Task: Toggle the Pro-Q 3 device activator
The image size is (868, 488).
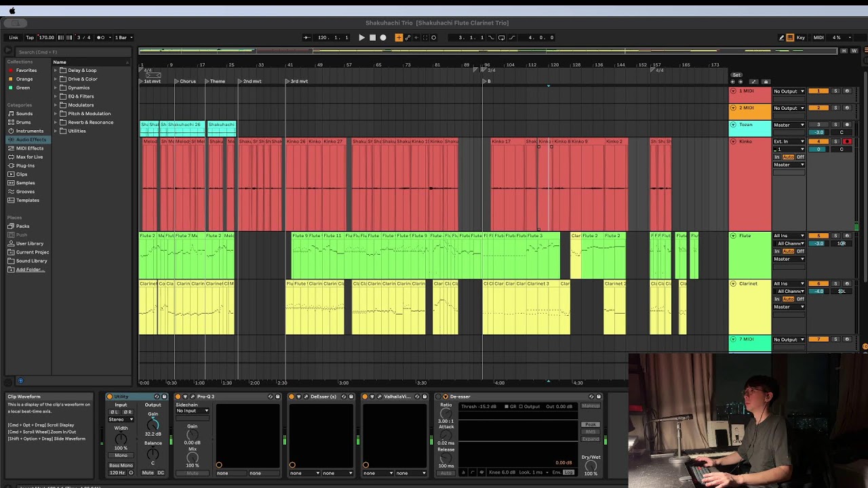Action: pos(178,396)
